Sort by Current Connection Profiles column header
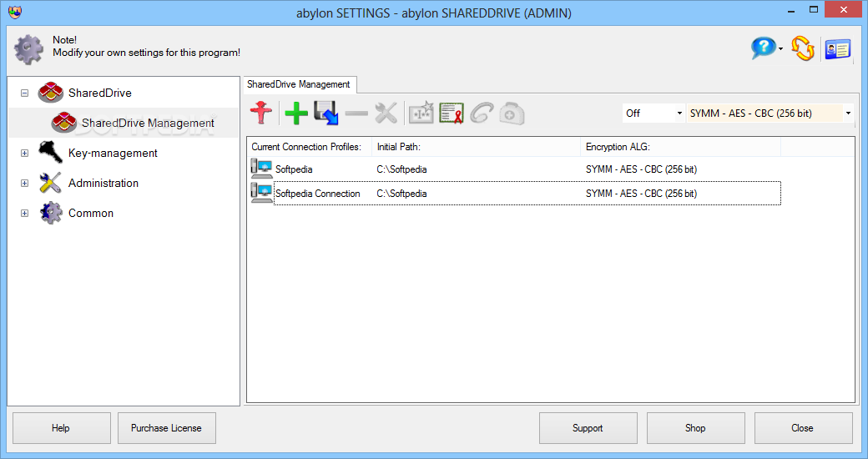The width and height of the screenshot is (868, 459). tap(310, 147)
